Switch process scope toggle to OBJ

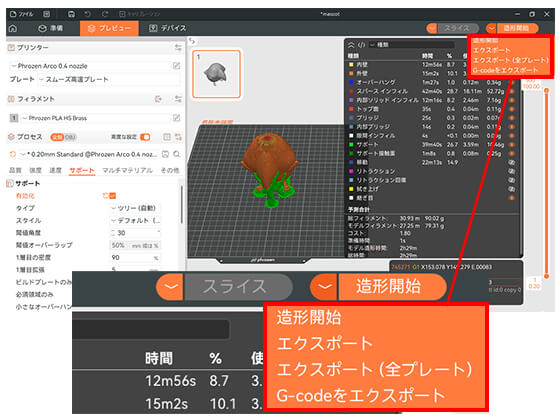pyautogui.click(x=70, y=137)
